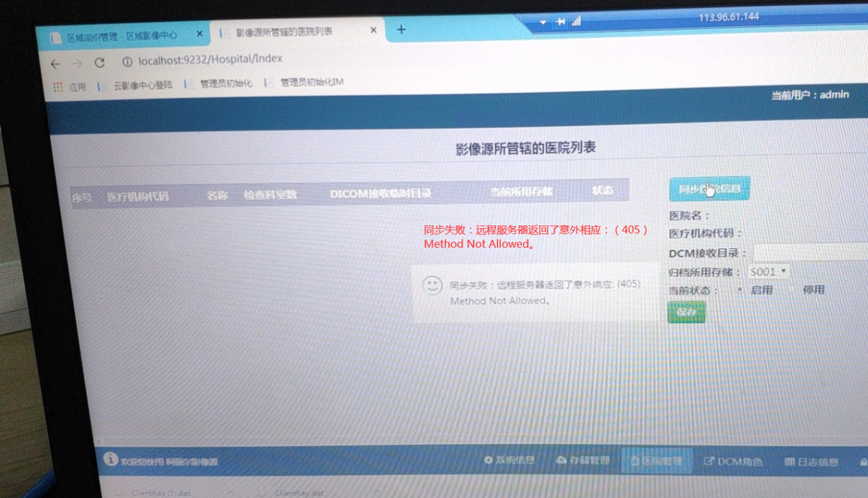
Task: Switch to the 区域组织管理 tab
Action: [120, 36]
